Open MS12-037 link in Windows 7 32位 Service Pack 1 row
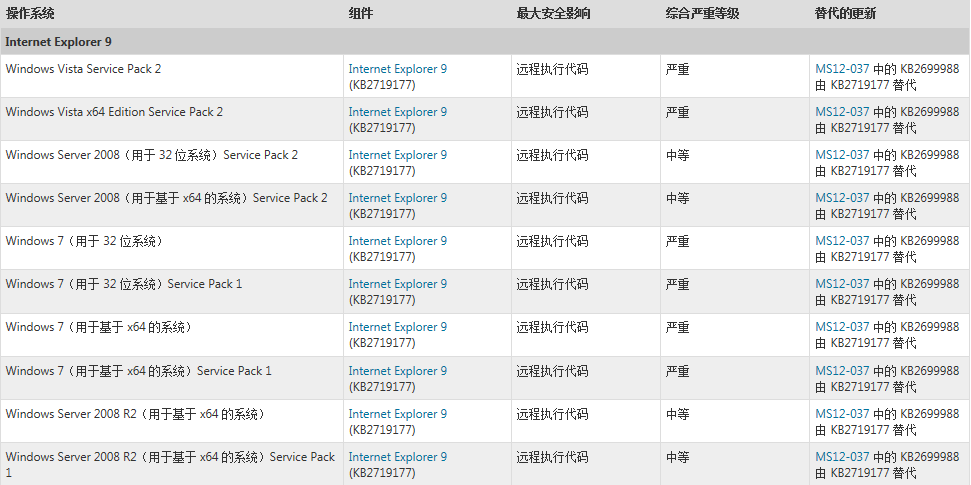Screen dimensions: 971x485 pos(842,284)
